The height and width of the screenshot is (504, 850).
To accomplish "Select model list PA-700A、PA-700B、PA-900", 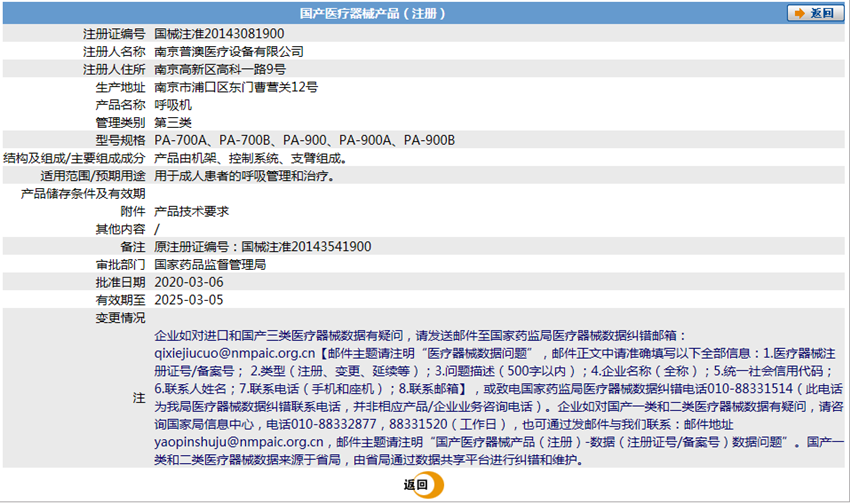I will point(240,140).
